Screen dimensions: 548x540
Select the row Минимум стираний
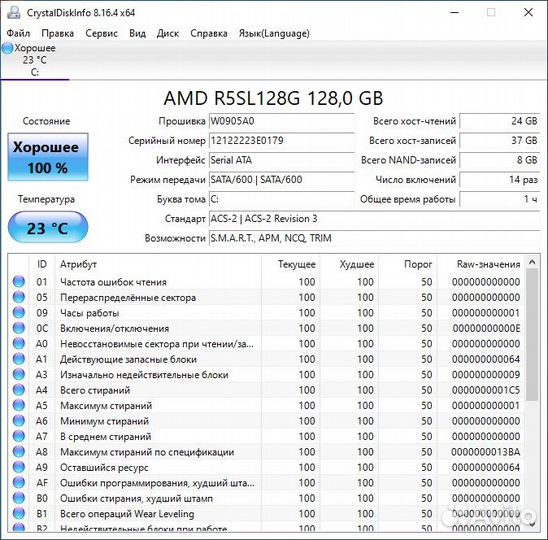click(x=267, y=421)
